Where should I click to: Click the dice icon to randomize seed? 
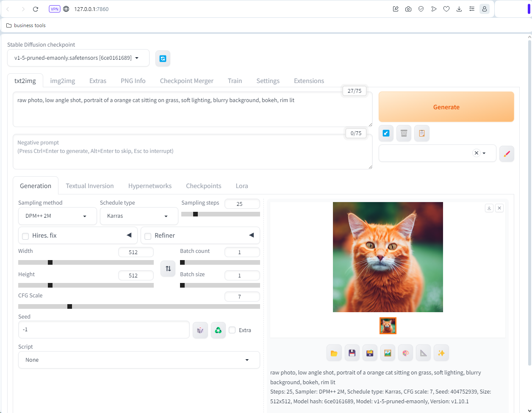pos(200,330)
